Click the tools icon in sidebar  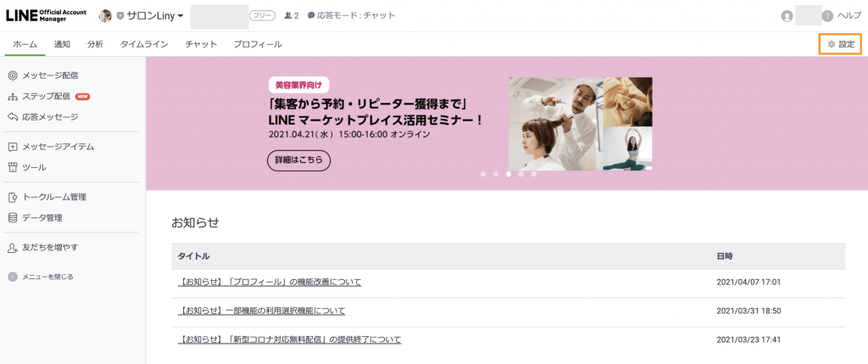pyautogui.click(x=13, y=167)
